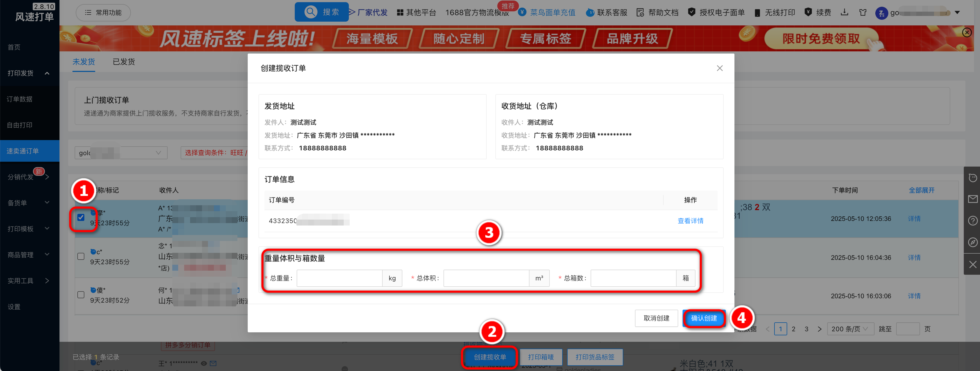The image size is (980, 371).
Task: Expand 打印模板 sidebar menu
Action: coord(29,229)
